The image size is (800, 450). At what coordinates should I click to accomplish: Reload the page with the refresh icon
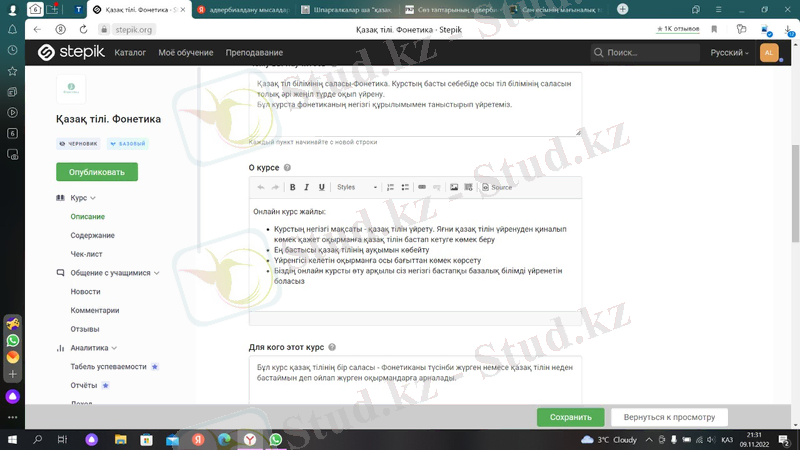click(83, 30)
